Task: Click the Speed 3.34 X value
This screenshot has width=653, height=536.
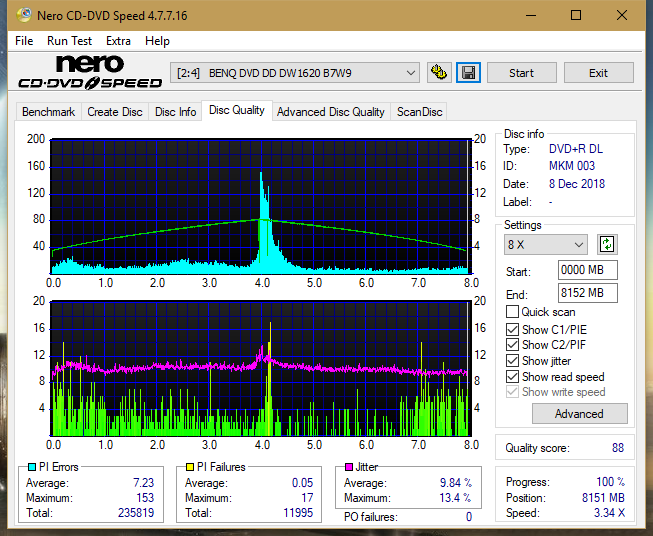Action: point(609,513)
